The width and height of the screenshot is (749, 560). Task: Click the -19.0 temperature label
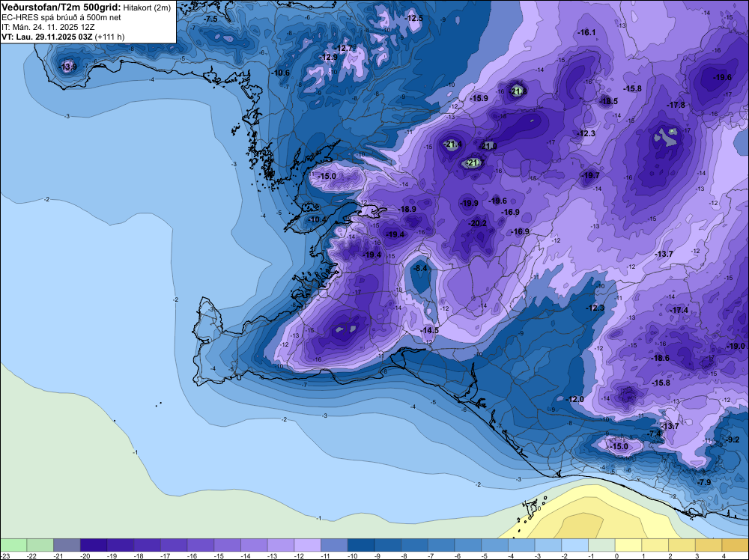(x=736, y=346)
